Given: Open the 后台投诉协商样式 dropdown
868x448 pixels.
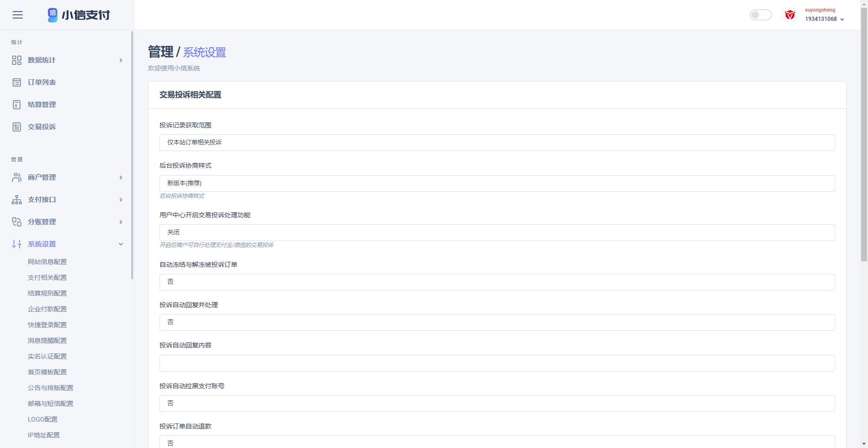Looking at the screenshot, I should tap(497, 183).
